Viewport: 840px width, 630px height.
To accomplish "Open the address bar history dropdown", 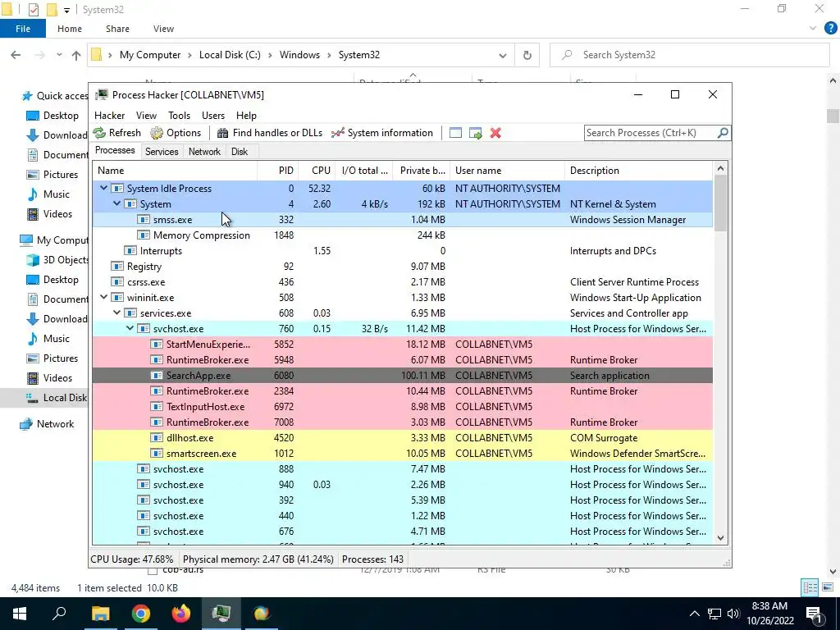I will [x=503, y=55].
